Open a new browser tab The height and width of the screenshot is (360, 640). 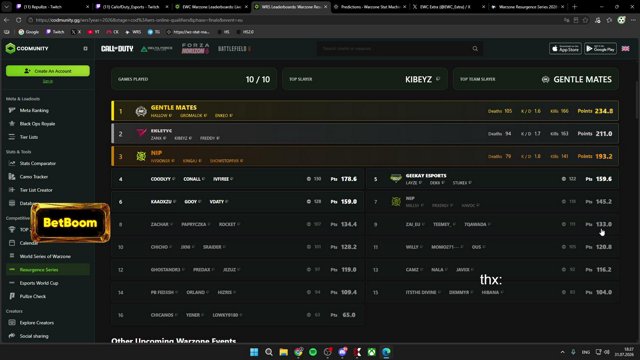(574, 7)
